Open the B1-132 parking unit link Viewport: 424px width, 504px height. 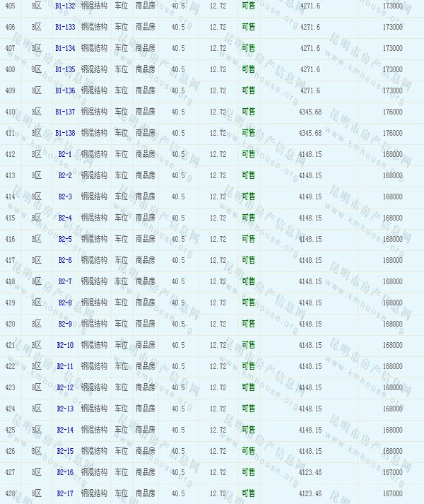pyautogui.click(x=65, y=6)
